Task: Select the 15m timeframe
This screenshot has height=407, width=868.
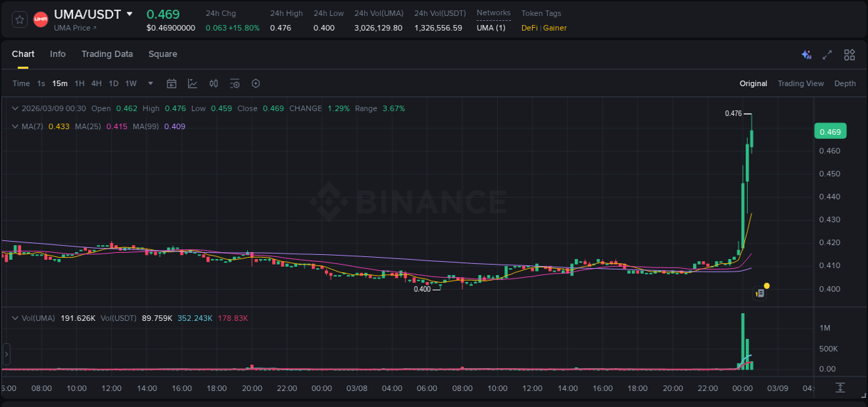Action: click(x=60, y=83)
